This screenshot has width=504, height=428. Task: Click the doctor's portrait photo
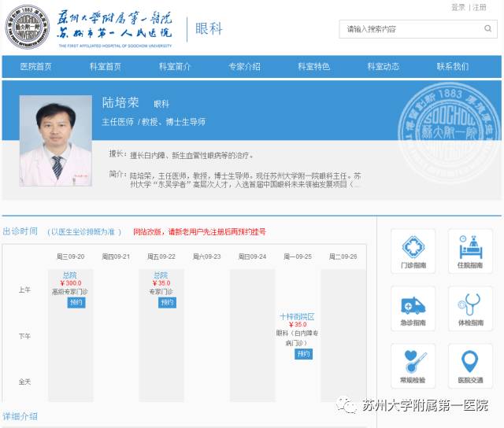pyautogui.click(x=56, y=140)
